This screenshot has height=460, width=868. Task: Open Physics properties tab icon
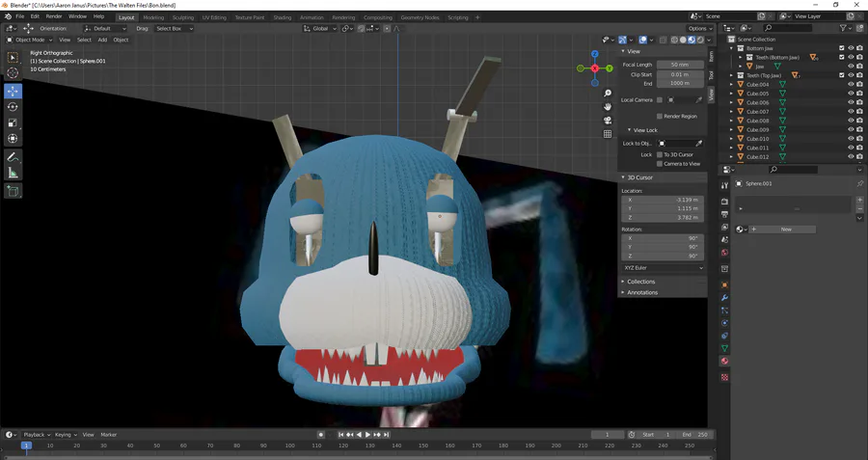tap(724, 323)
